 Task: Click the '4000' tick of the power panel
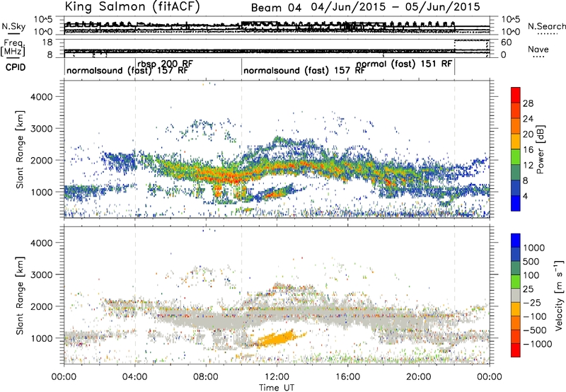[x=42, y=97]
